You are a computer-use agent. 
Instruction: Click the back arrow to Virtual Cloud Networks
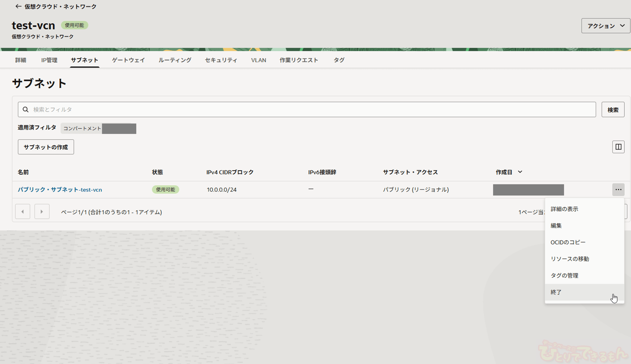pyautogui.click(x=18, y=6)
